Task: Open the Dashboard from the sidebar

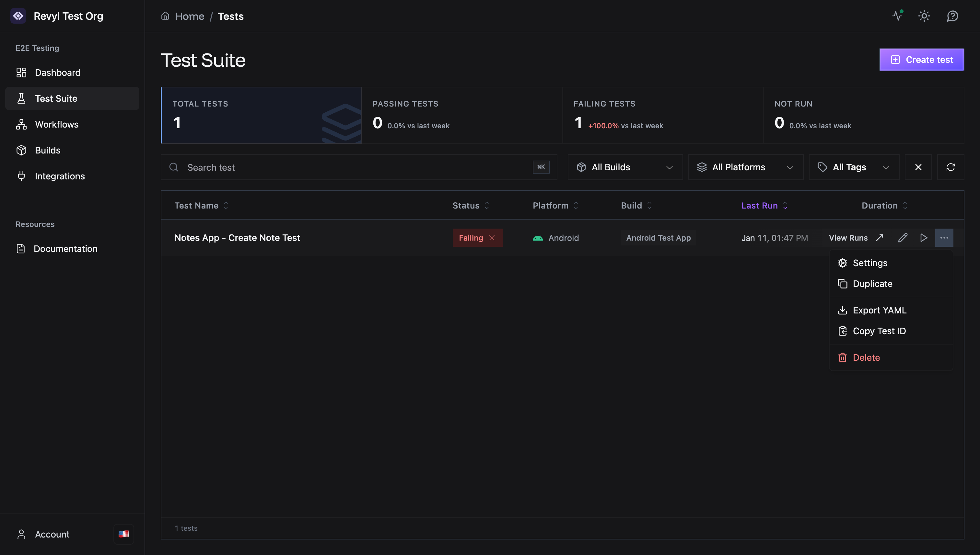Action: (x=57, y=73)
